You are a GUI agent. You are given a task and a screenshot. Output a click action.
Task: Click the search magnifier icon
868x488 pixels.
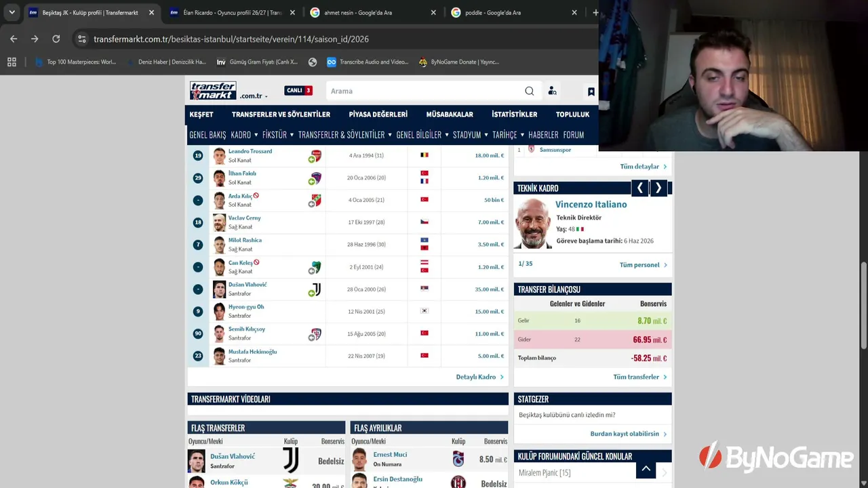(529, 91)
